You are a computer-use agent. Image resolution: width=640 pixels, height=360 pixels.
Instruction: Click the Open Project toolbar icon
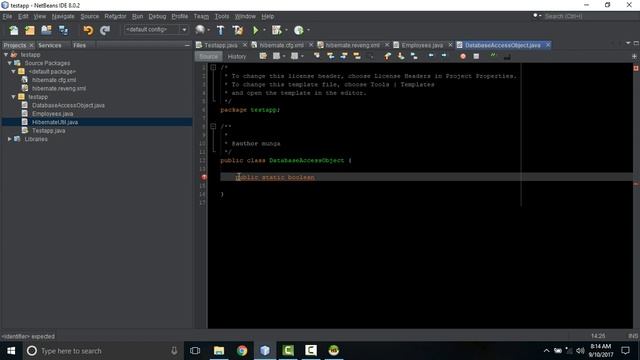pyautogui.click(x=47, y=30)
